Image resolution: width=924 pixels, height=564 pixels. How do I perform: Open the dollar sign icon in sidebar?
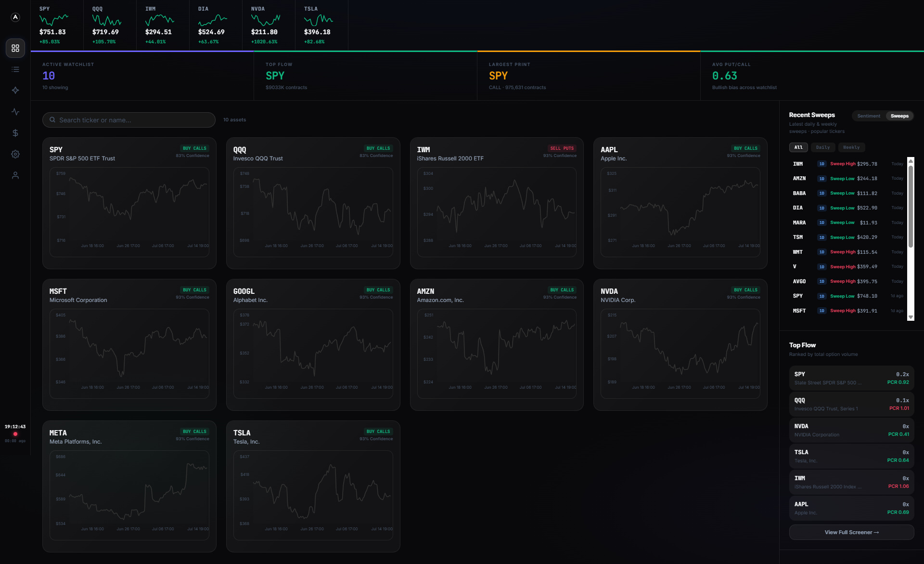pyautogui.click(x=15, y=133)
